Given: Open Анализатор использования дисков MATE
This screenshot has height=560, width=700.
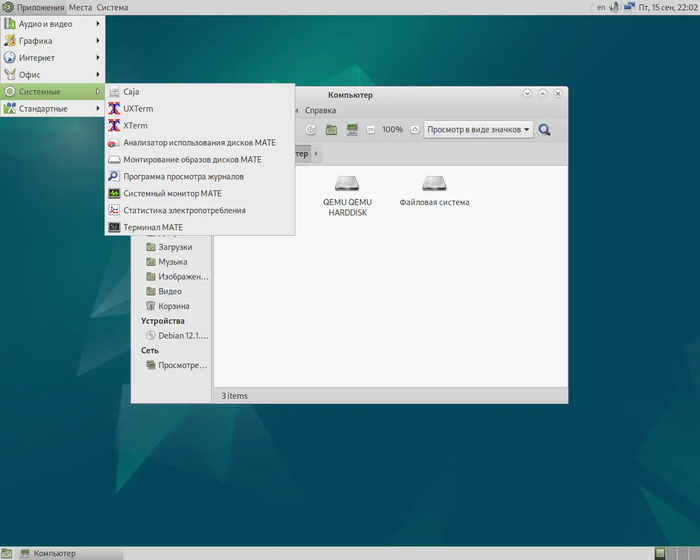Looking at the screenshot, I should (200, 142).
